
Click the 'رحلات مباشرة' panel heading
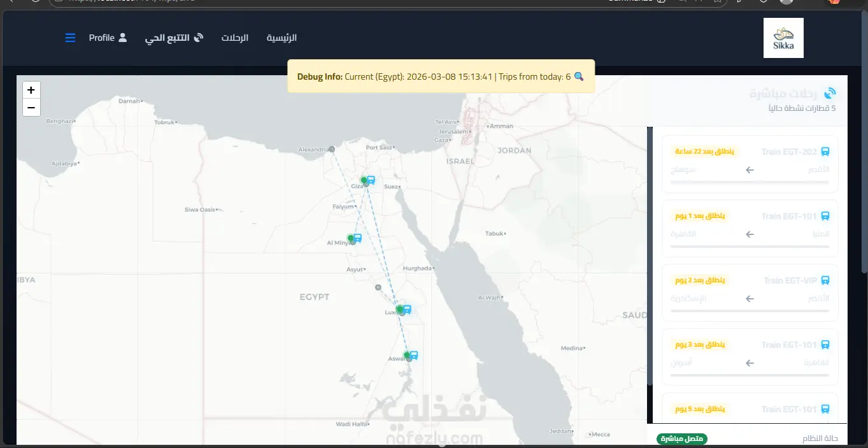tap(783, 93)
